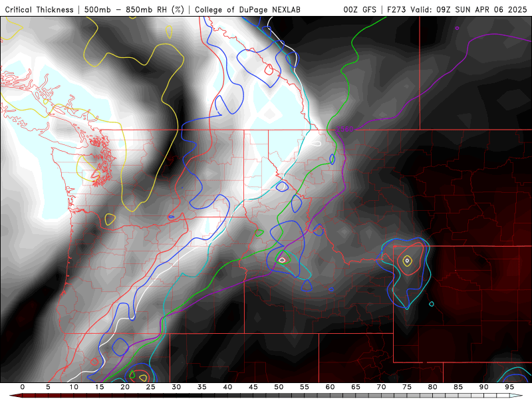Click the "70" label on the color scale

point(381,387)
